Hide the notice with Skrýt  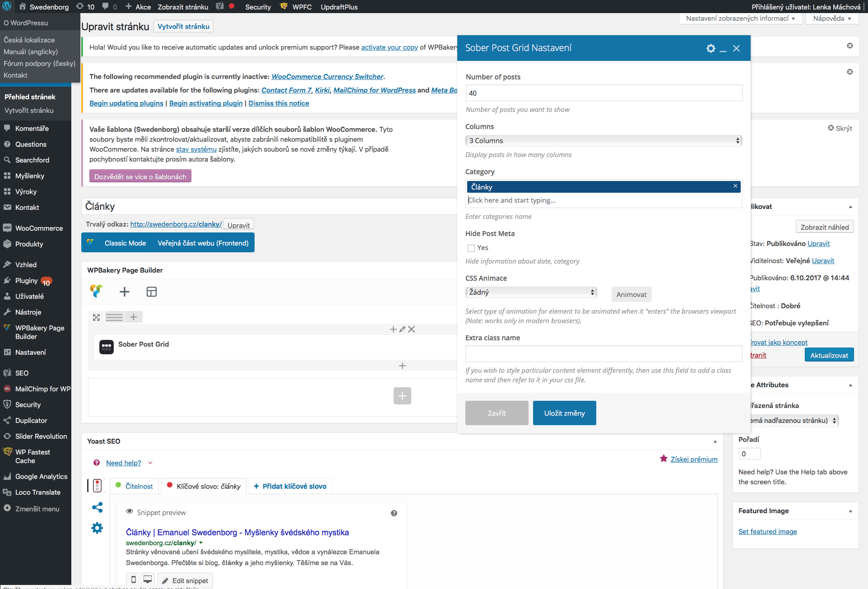coord(840,128)
